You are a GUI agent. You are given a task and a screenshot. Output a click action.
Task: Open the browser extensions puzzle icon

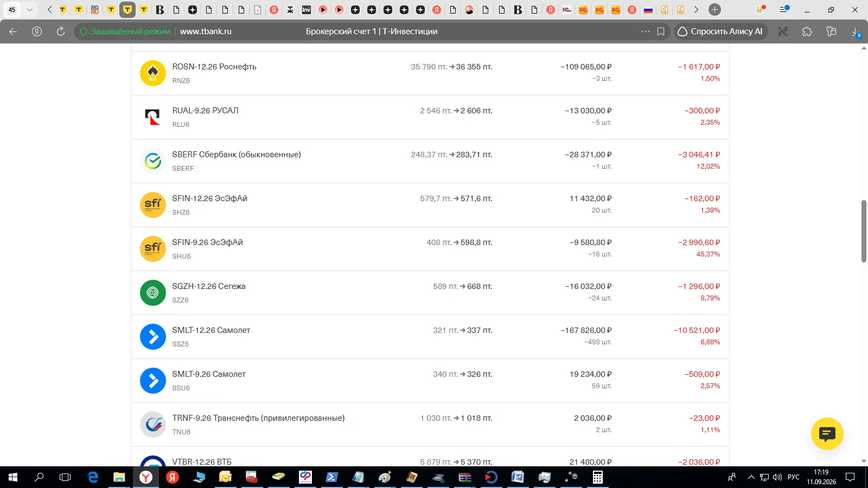point(807,31)
